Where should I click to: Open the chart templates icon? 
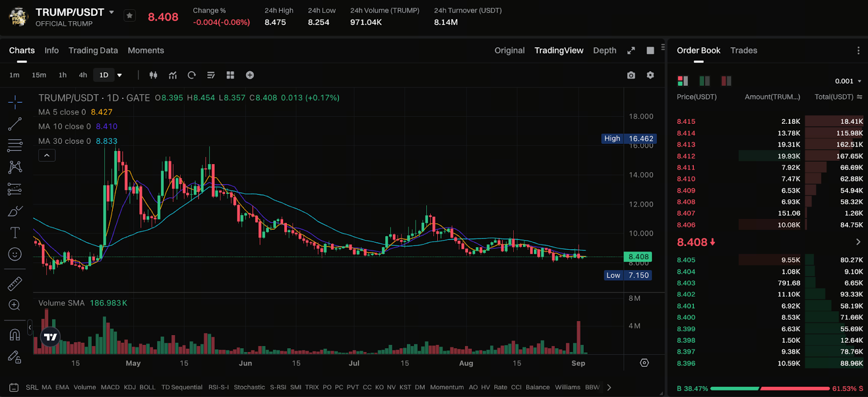click(x=211, y=75)
